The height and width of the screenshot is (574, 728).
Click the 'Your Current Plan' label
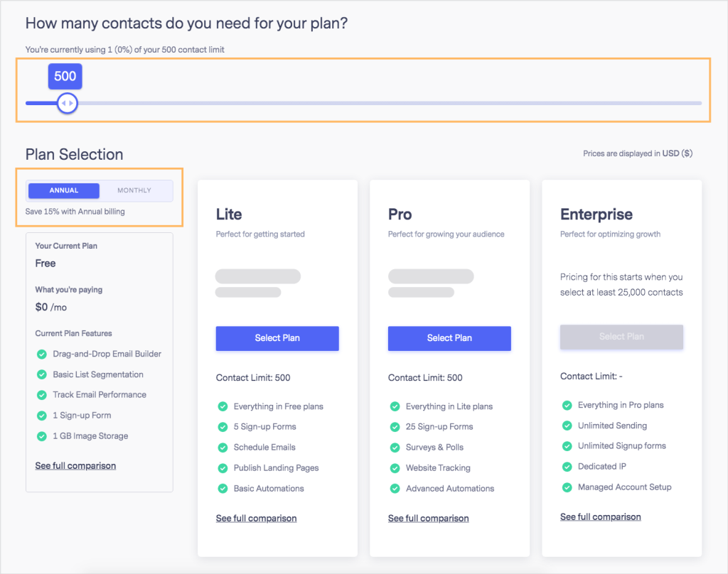[x=66, y=246]
